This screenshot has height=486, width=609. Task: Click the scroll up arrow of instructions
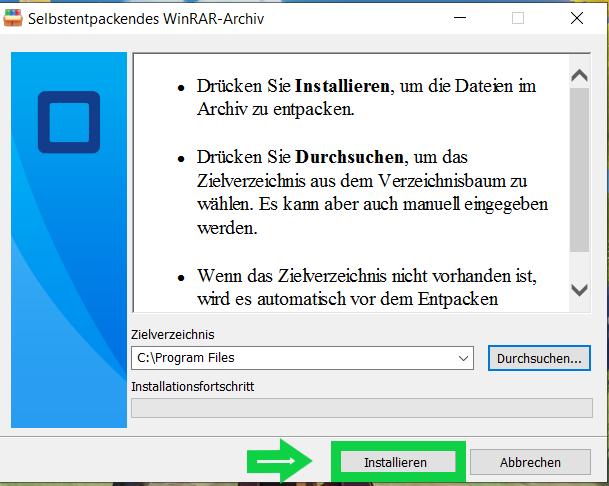click(579, 75)
